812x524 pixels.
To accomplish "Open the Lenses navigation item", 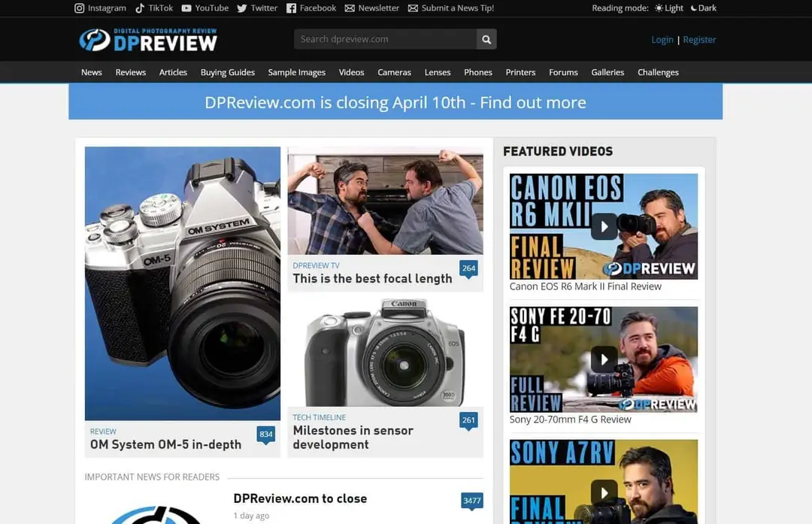I will click(x=438, y=72).
